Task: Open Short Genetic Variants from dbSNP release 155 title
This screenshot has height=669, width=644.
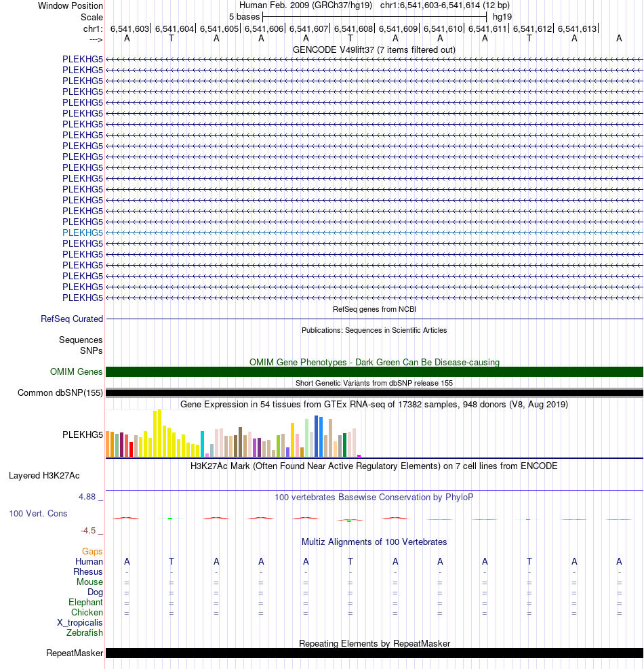Action: [x=374, y=383]
